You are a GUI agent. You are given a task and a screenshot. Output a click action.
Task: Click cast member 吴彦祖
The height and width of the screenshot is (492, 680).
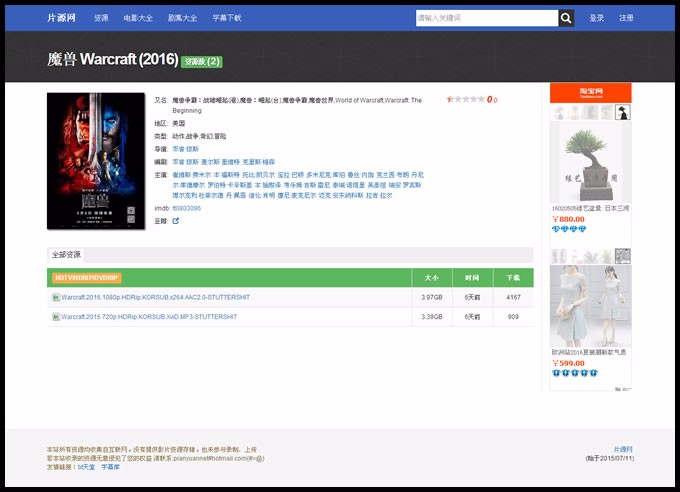coord(377,185)
